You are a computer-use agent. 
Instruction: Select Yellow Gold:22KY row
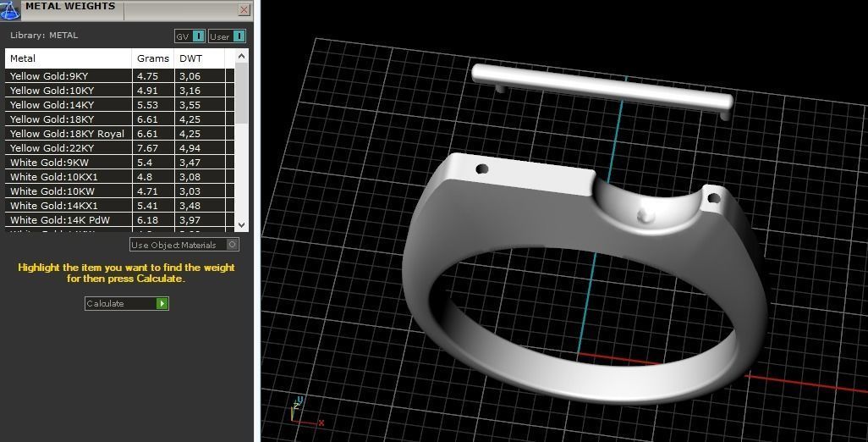click(119, 148)
